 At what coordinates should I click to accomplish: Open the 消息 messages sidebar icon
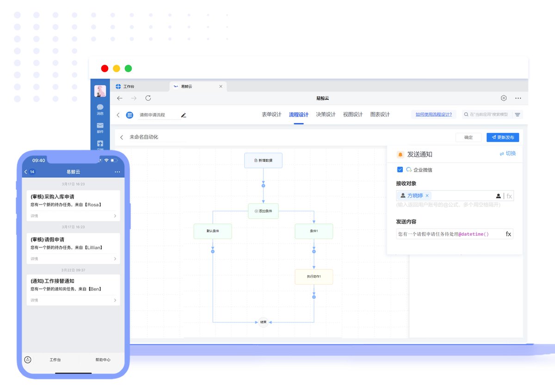(x=100, y=110)
